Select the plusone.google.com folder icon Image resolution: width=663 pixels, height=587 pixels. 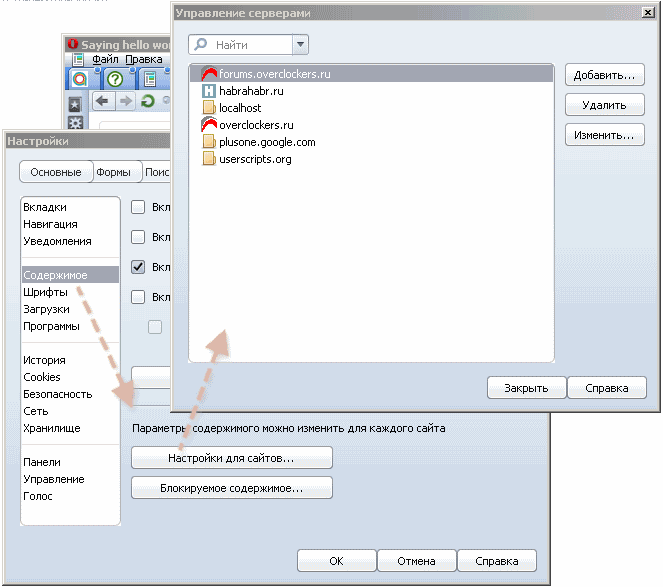click(209, 142)
